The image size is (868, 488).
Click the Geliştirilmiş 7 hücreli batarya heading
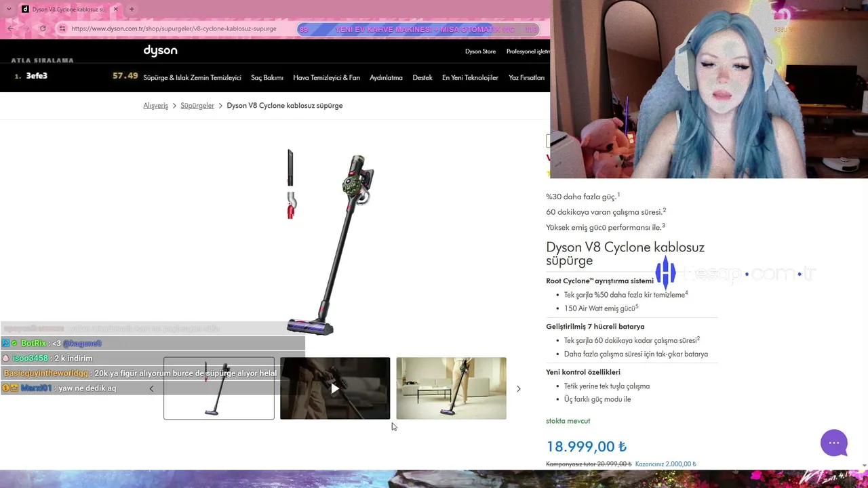(595, 327)
